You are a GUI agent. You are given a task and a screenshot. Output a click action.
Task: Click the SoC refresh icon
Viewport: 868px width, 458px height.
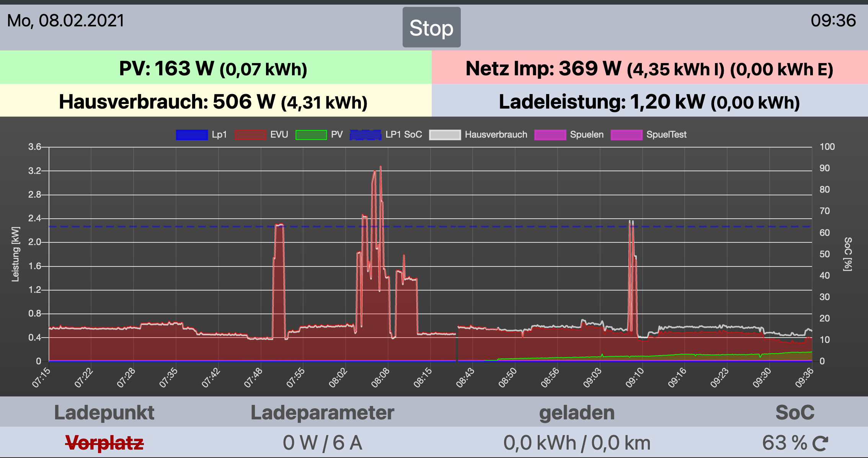(820, 443)
